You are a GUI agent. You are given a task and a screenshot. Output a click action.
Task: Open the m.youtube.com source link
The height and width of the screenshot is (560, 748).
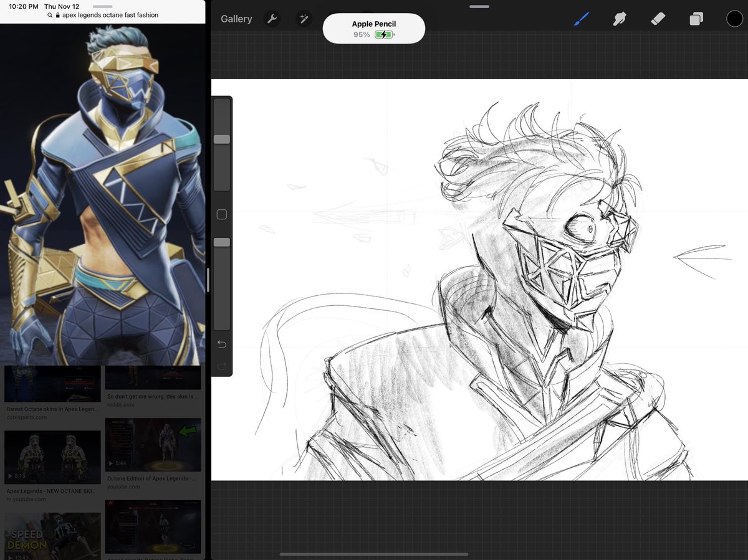(x=26, y=500)
